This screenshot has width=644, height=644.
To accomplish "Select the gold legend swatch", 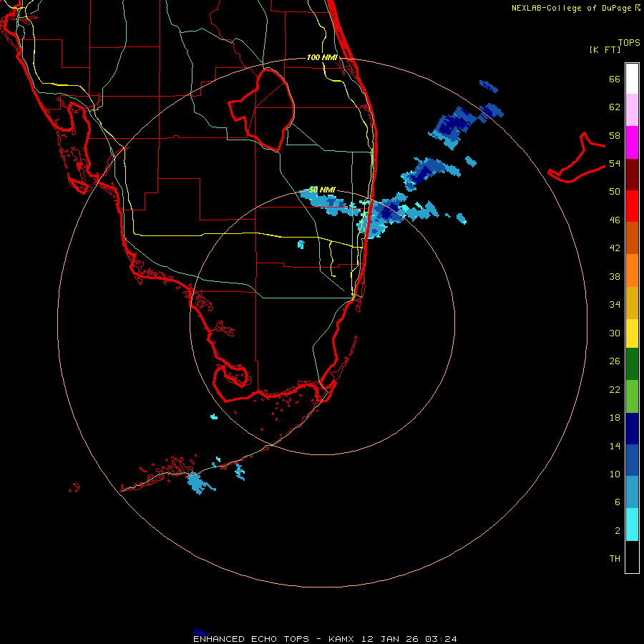I will 632,303.
